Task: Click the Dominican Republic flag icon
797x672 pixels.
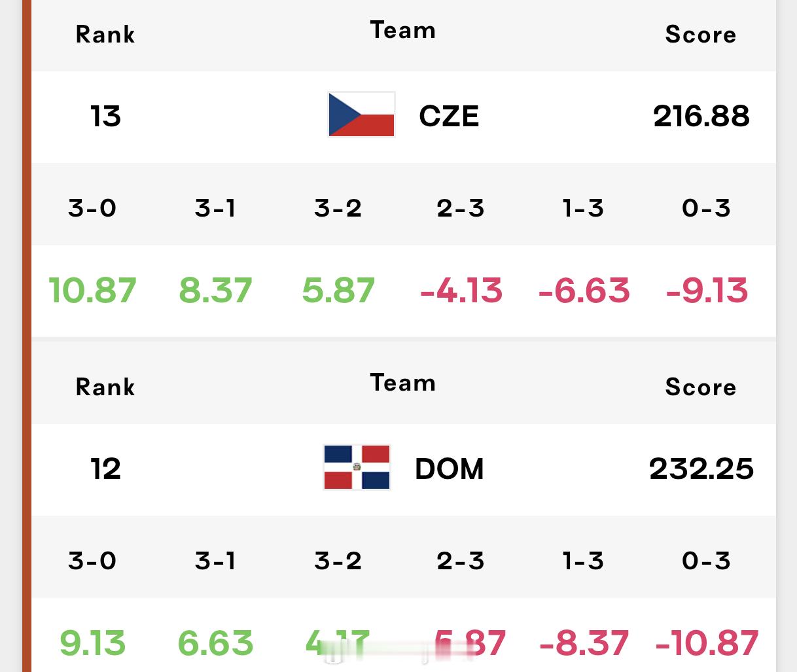Action: click(x=357, y=467)
